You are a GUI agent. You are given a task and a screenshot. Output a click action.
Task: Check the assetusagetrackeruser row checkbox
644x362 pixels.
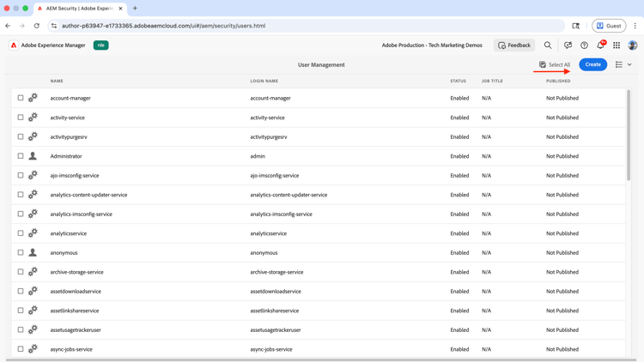[x=21, y=329]
